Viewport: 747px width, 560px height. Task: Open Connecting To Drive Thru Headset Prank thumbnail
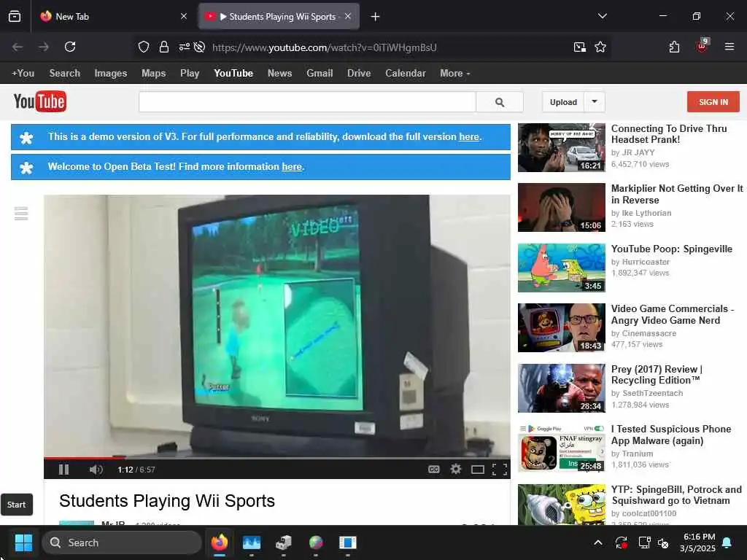click(561, 147)
